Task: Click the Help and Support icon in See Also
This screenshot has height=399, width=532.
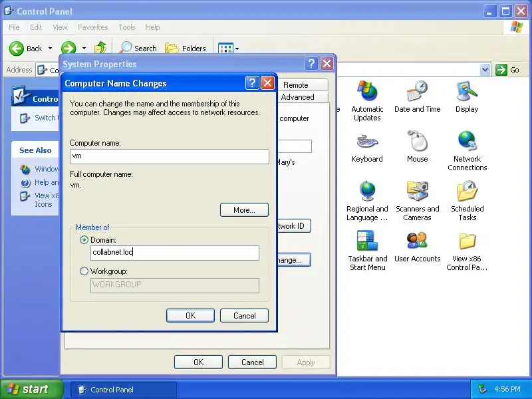Action: click(25, 184)
